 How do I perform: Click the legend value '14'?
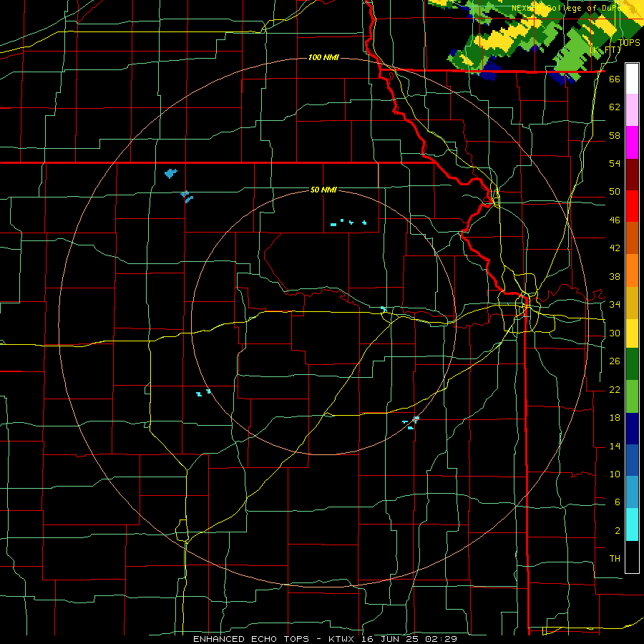click(615, 447)
